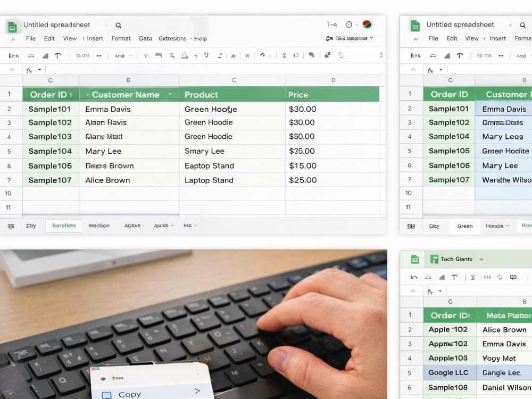
Task: Click the undo arrow in Tech Giants toolbar
Action: point(414,277)
